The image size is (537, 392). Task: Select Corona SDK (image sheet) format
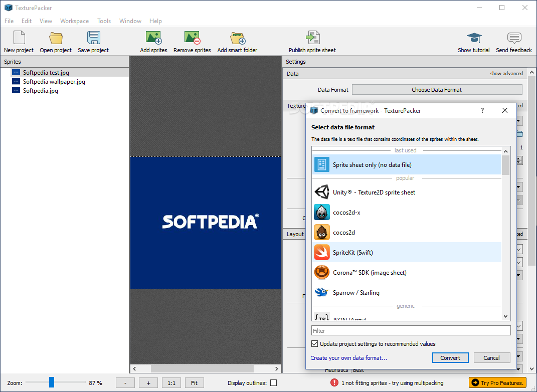point(407,273)
